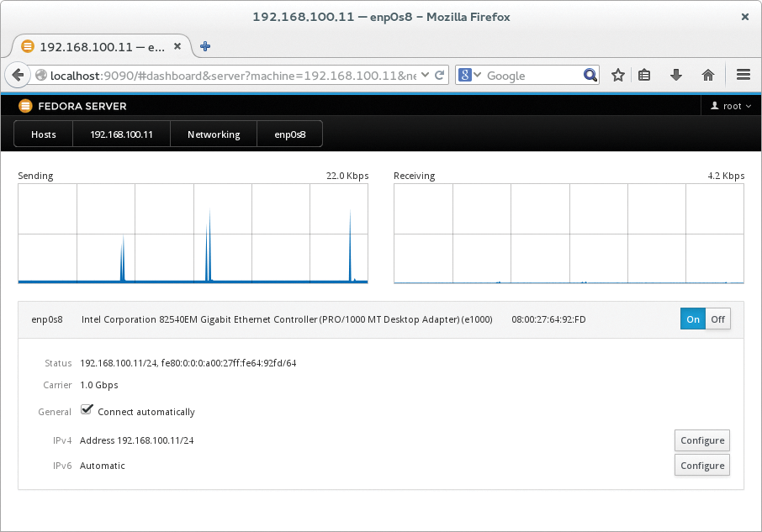Click the back navigation arrow
Screen dimensions: 762x532
(18, 75)
